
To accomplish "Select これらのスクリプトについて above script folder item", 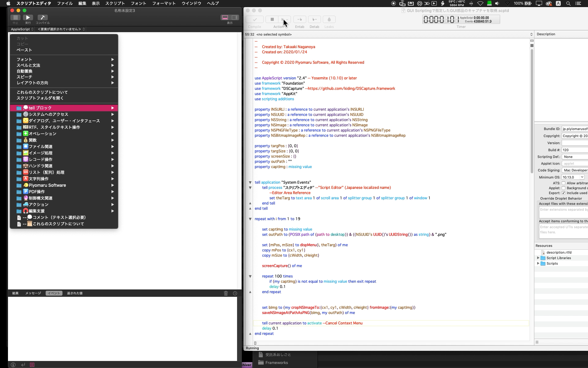I will tap(64, 92).
